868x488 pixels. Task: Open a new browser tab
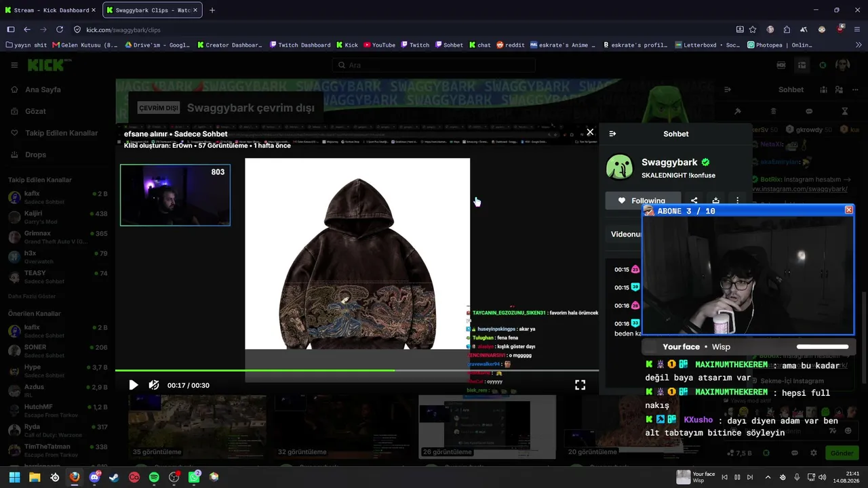click(x=212, y=10)
